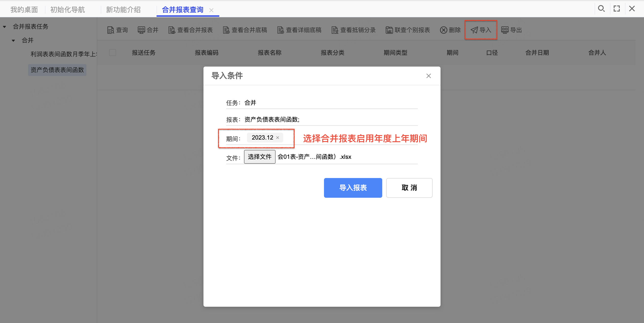Click the 口径 column header

pos(492,53)
